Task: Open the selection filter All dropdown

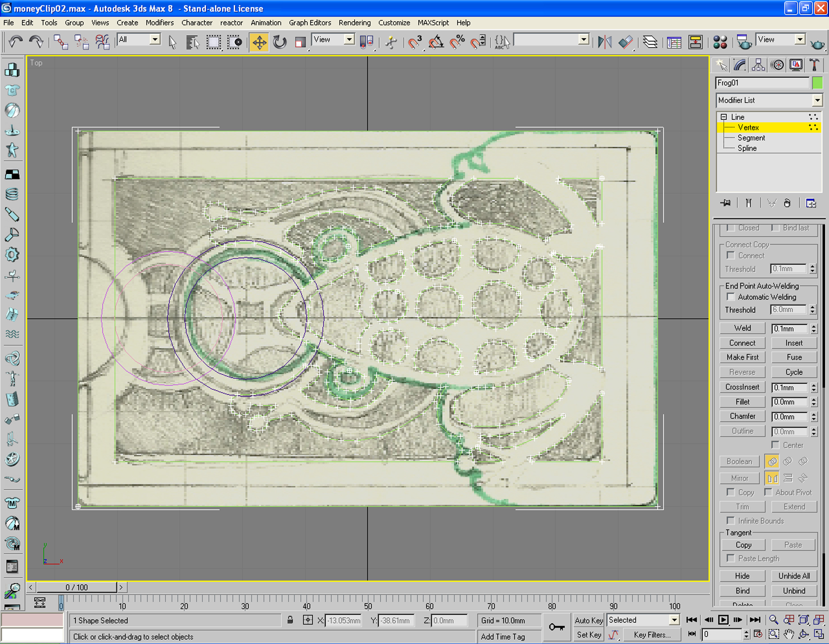Action: (x=138, y=40)
